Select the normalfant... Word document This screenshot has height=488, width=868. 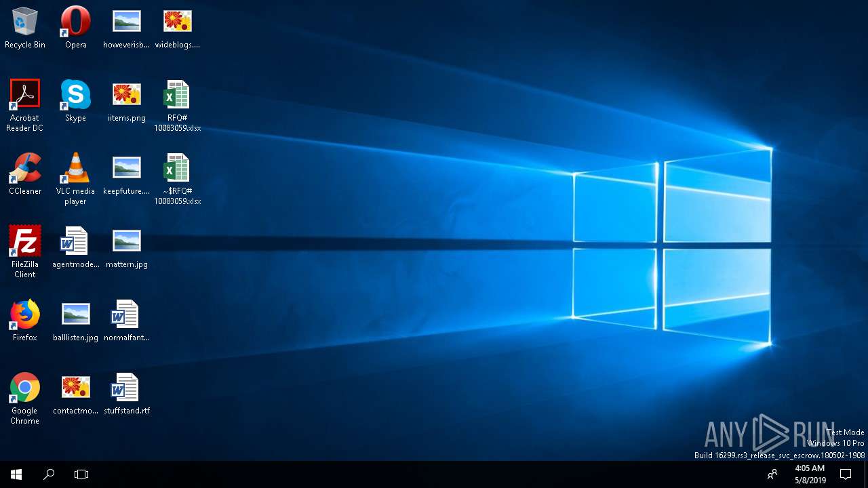point(126,321)
